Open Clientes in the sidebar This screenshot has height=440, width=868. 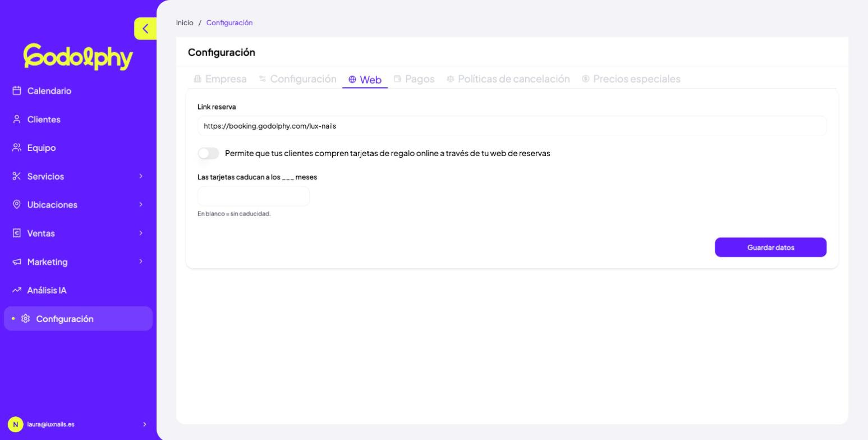78,120
